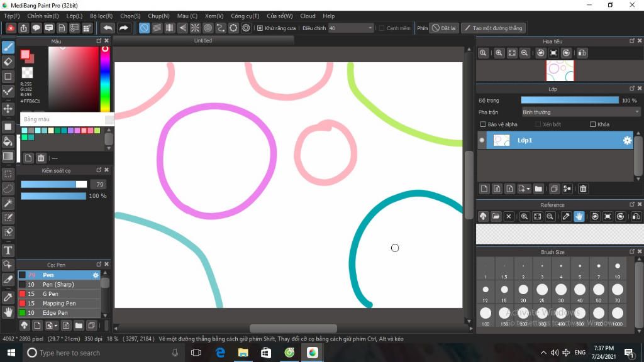Select the Bucket fill tool
This screenshot has width=644, height=362.
pyautogui.click(x=8, y=141)
